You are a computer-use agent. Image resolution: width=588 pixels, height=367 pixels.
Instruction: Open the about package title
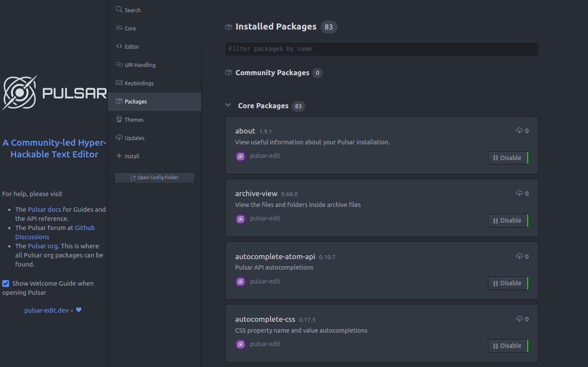click(245, 131)
